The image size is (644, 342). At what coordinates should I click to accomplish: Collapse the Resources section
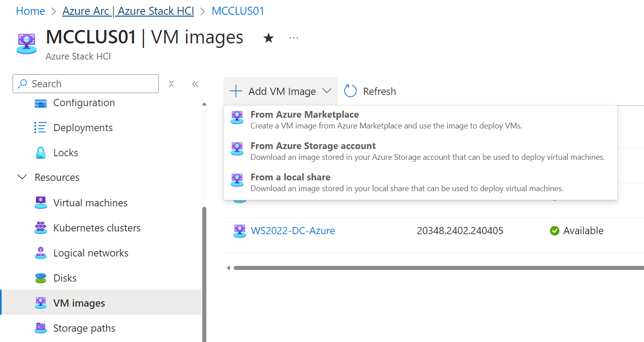[x=22, y=177]
